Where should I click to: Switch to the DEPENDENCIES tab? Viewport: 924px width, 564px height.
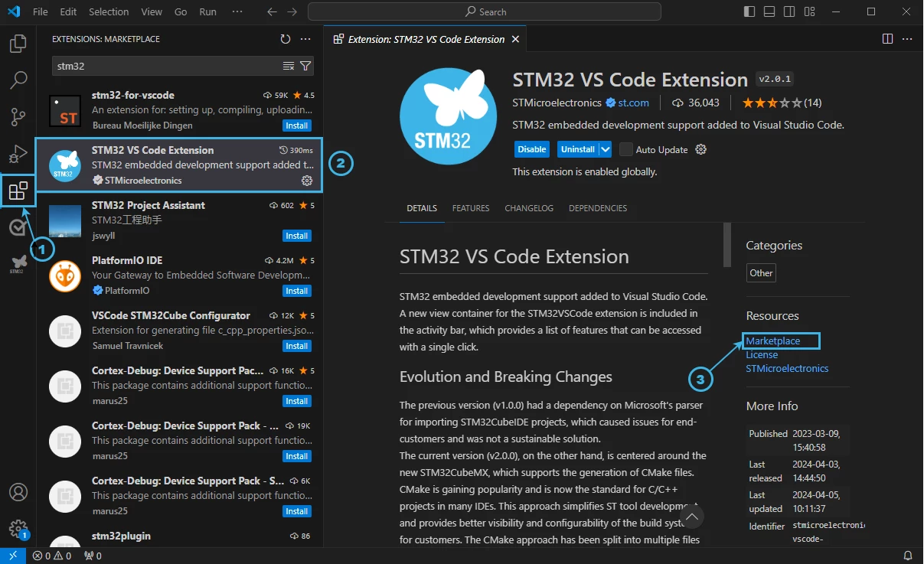click(x=598, y=208)
